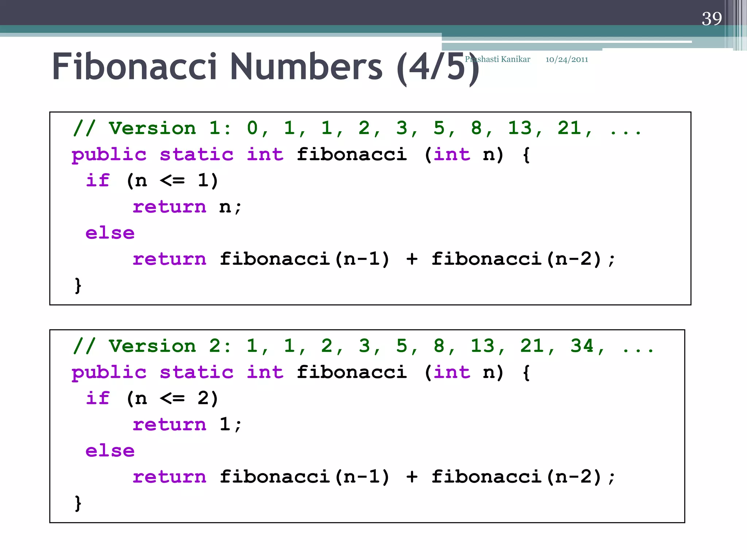Click the author name 'Prashasti Kanikar'
747x560 pixels.
coord(497,59)
